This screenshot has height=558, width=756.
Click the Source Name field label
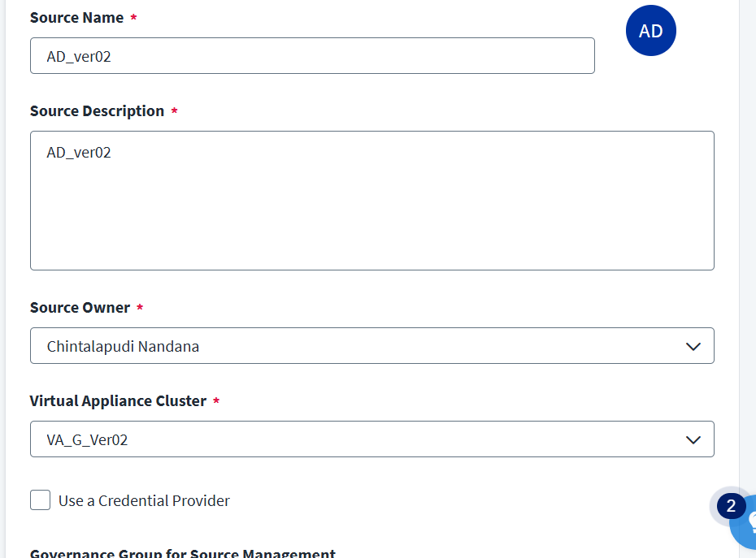pos(76,18)
